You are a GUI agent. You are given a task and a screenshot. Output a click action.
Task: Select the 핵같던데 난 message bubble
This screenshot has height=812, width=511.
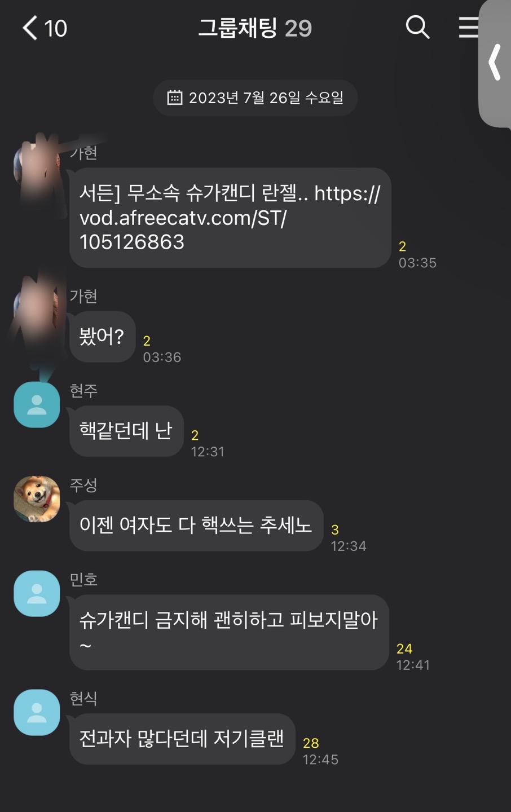[x=126, y=431]
